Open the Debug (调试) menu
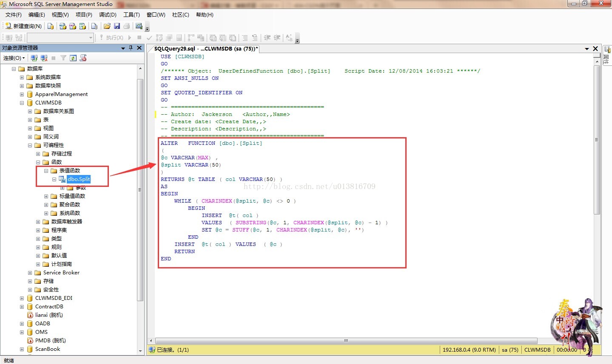This screenshot has width=612, height=364. (108, 15)
